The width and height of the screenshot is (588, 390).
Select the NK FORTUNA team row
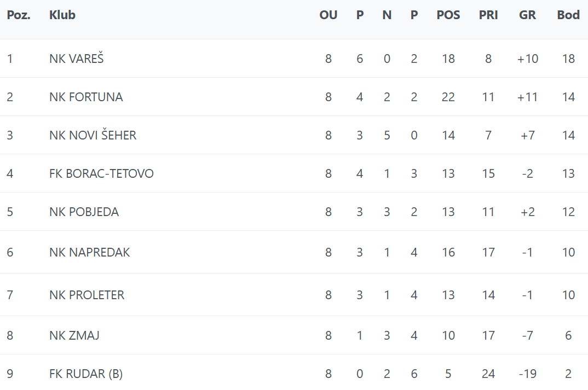(x=86, y=97)
